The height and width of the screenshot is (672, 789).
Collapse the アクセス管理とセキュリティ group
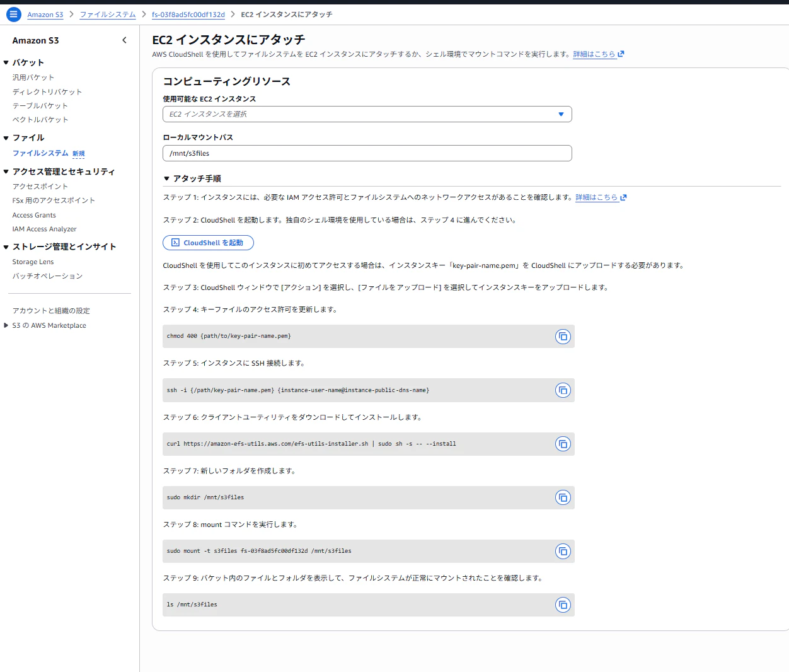(x=6, y=171)
